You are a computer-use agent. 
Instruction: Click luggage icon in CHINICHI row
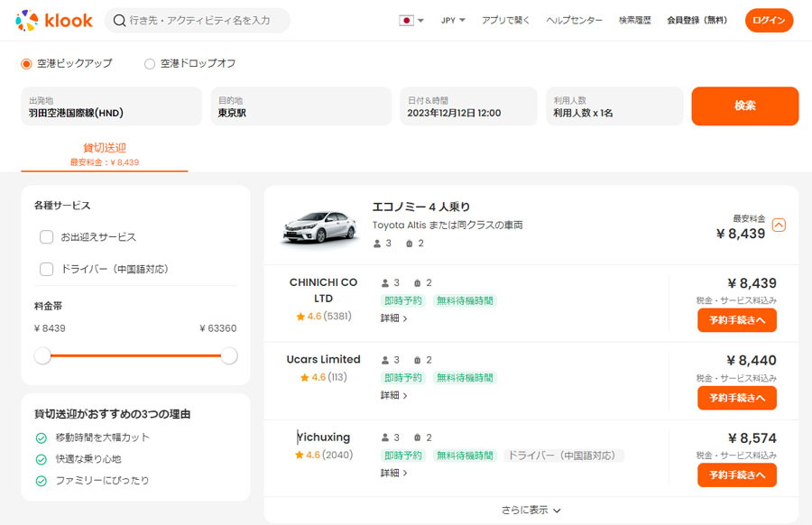(x=418, y=283)
